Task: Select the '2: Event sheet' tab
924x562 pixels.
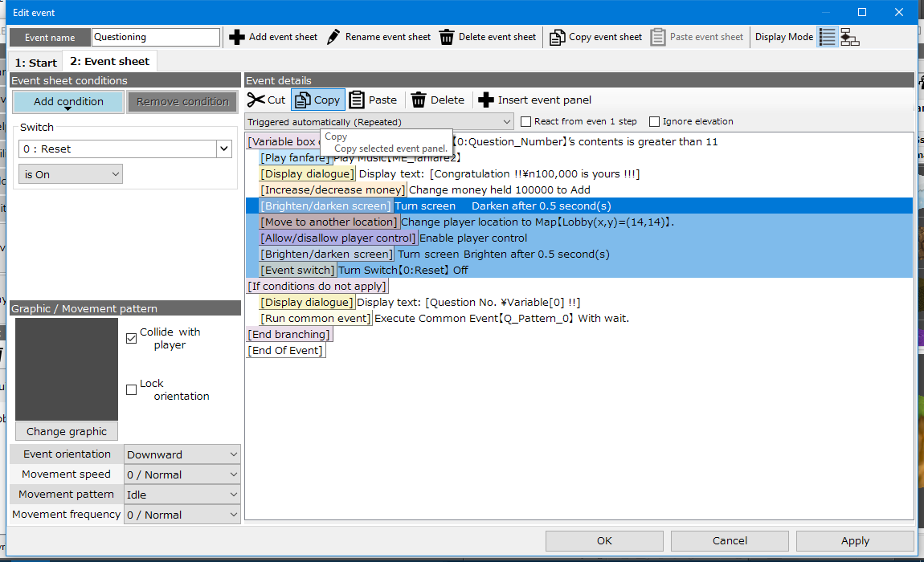Action: pos(109,61)
